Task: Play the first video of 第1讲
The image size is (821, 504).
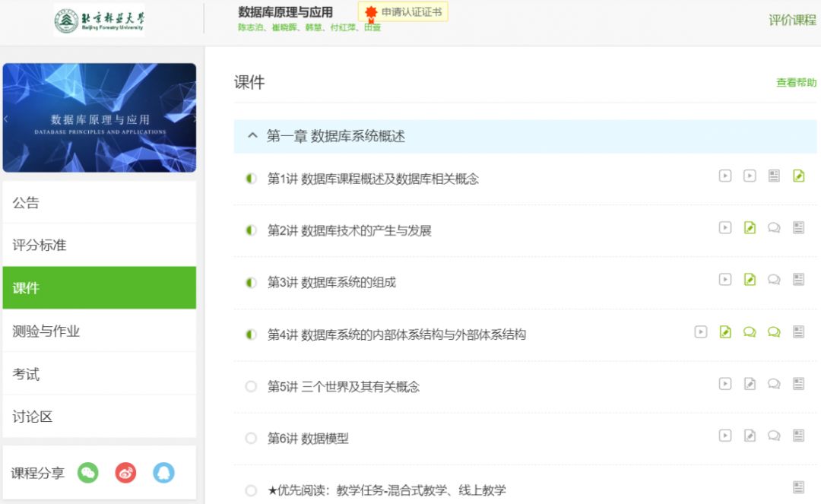Action: (x=725, y=175)
